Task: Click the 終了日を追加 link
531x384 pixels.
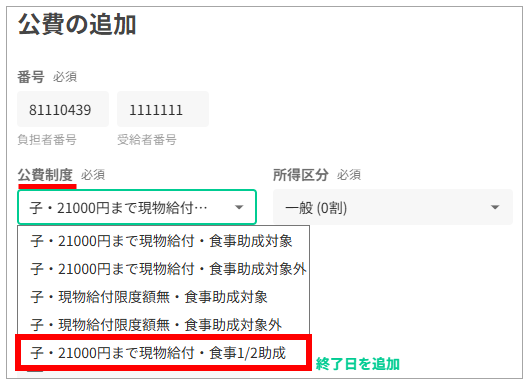Action: click(358, 364)
